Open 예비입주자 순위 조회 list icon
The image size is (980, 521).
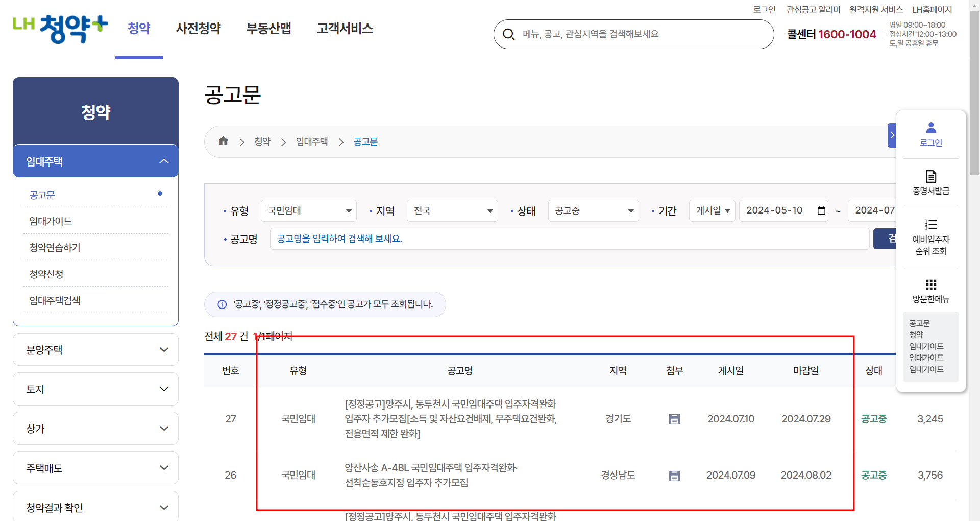point(930,225)
